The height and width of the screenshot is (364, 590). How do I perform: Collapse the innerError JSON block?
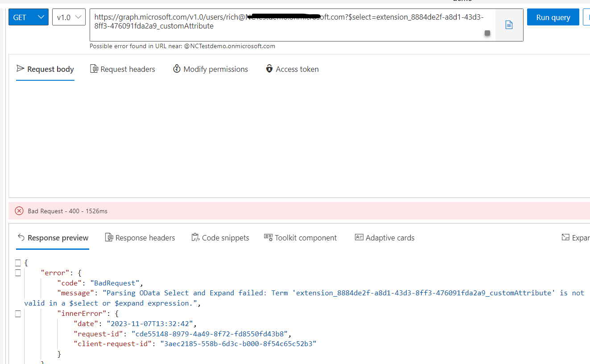pyautogui.click(x=18, y=314)
